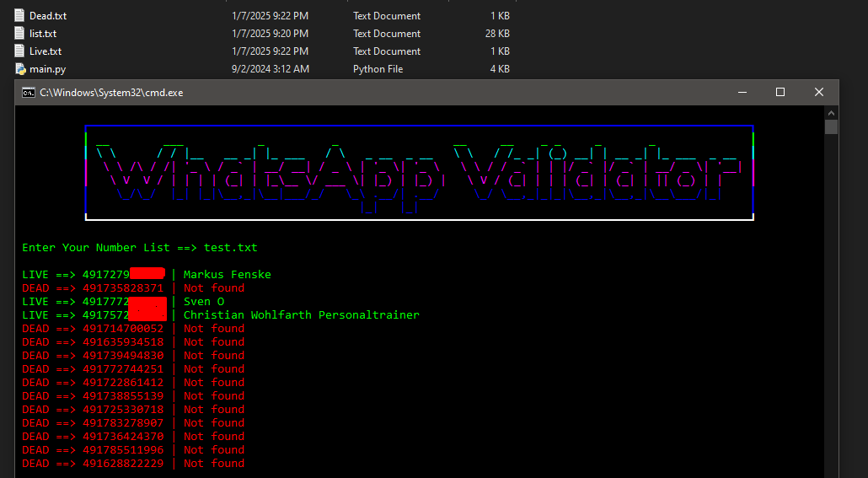Screen dimensions: 868x478
Task: Click the list.txt file name
Action: tap(43, 33)
